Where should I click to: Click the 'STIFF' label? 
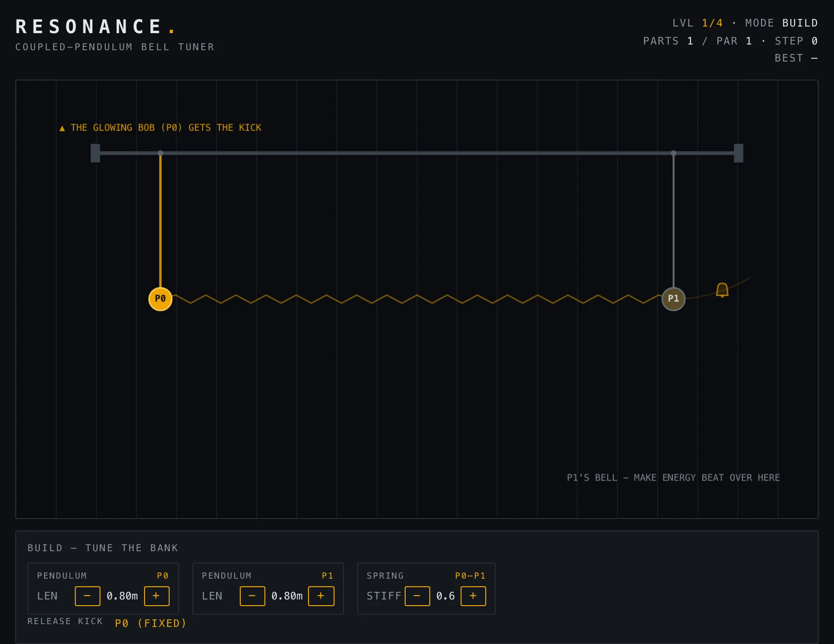[x=384, y=596]
